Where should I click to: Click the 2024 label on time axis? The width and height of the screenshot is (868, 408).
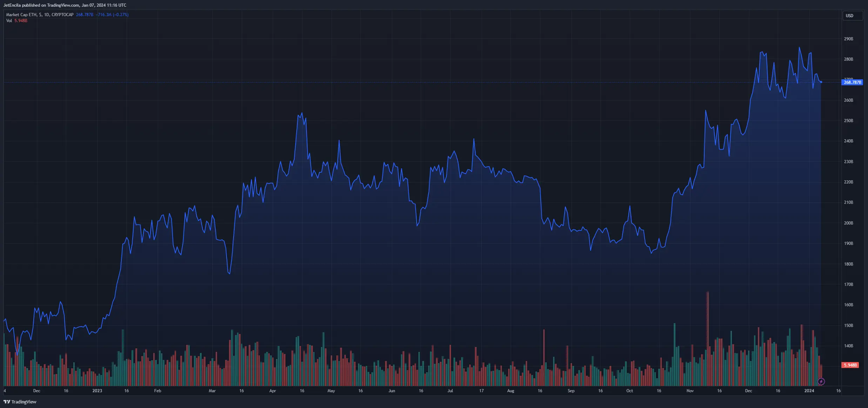coord(809,391)
